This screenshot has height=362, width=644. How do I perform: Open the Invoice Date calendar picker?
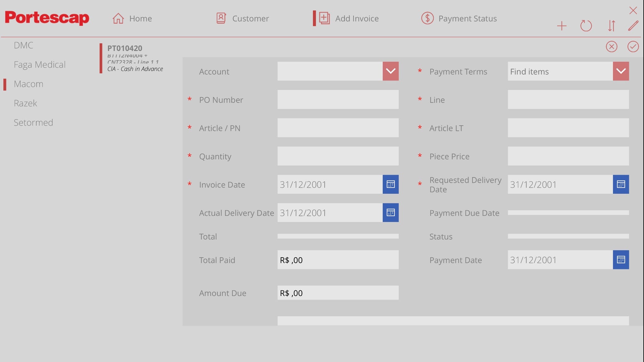coord(390,184)
